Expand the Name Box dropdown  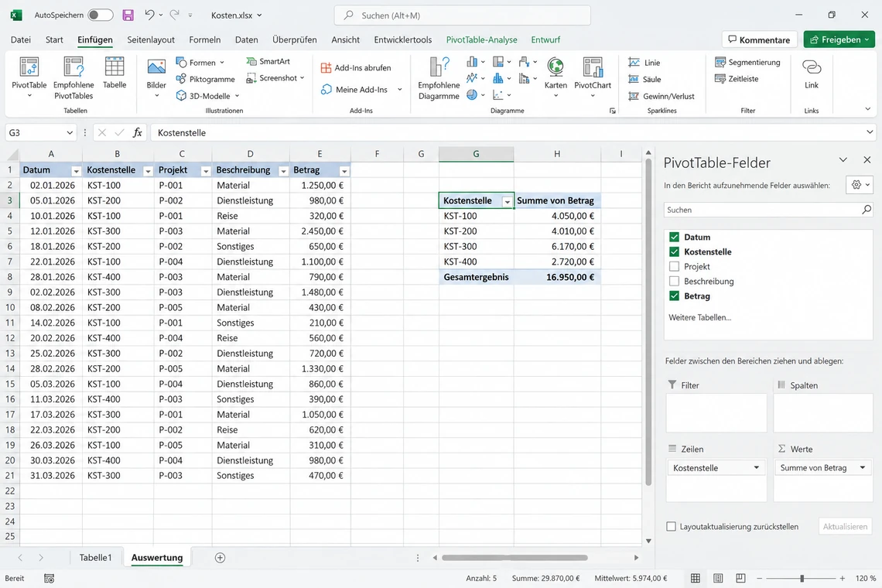(70, 133)
